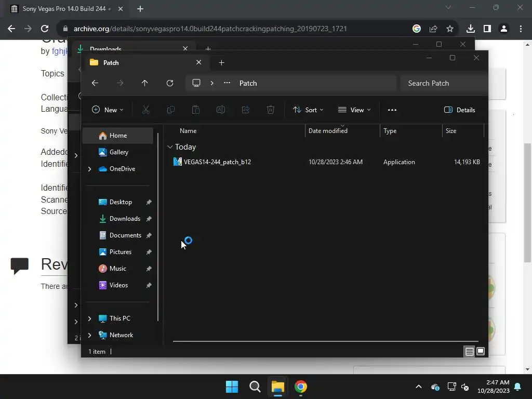Go forward in Patch Explorer window
Viewport: 532px width, 399px height.
(x=120, y=83)
